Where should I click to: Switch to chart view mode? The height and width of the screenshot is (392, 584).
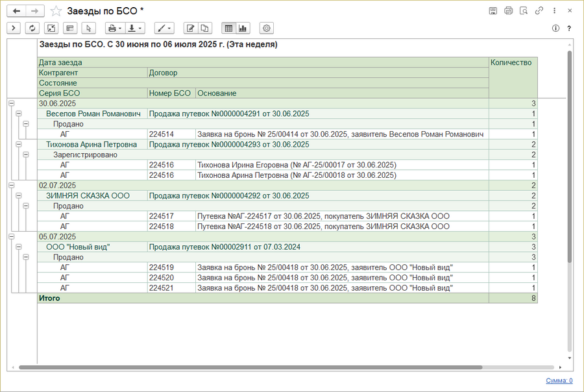click(243, 28)
